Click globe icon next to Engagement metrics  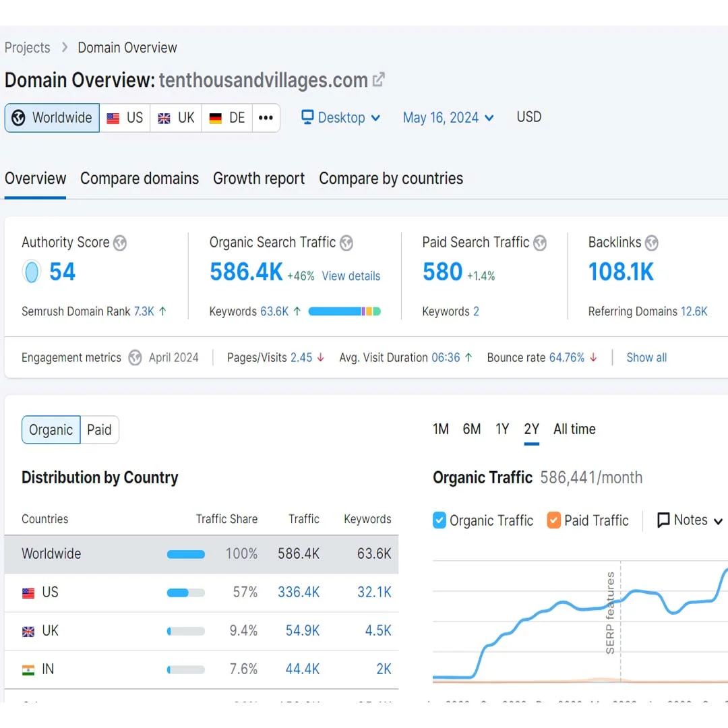135,357
